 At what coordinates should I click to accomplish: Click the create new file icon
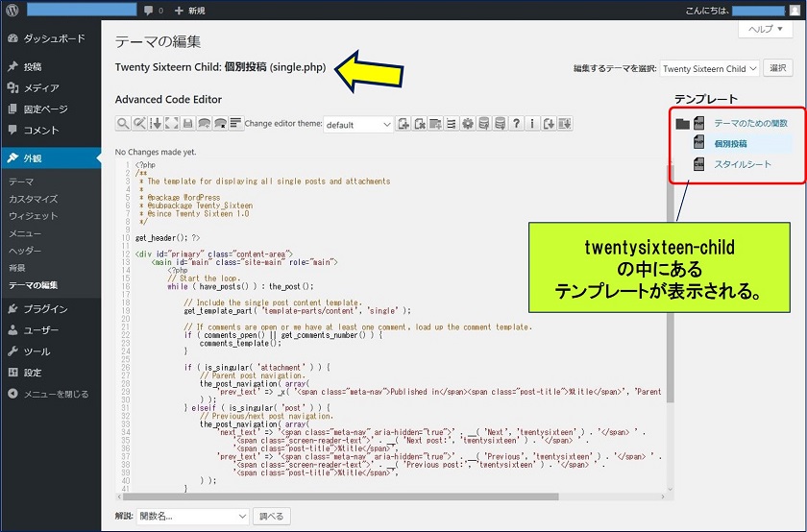pyautogui.click(x=403, y=124)
